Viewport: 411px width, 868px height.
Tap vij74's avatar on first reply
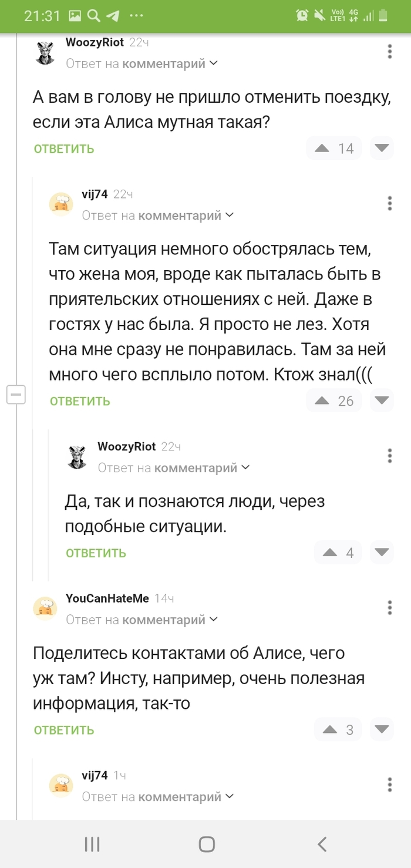click(x=61, y=204)
